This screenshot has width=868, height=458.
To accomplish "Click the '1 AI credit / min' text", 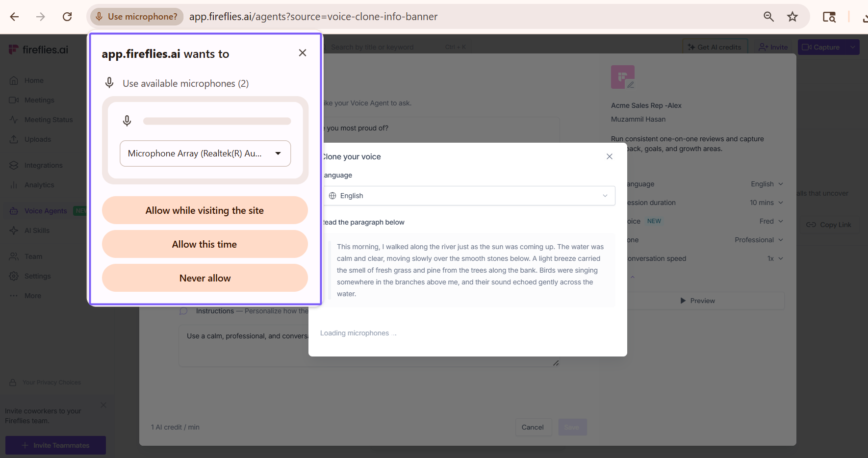I will (175, 427).
